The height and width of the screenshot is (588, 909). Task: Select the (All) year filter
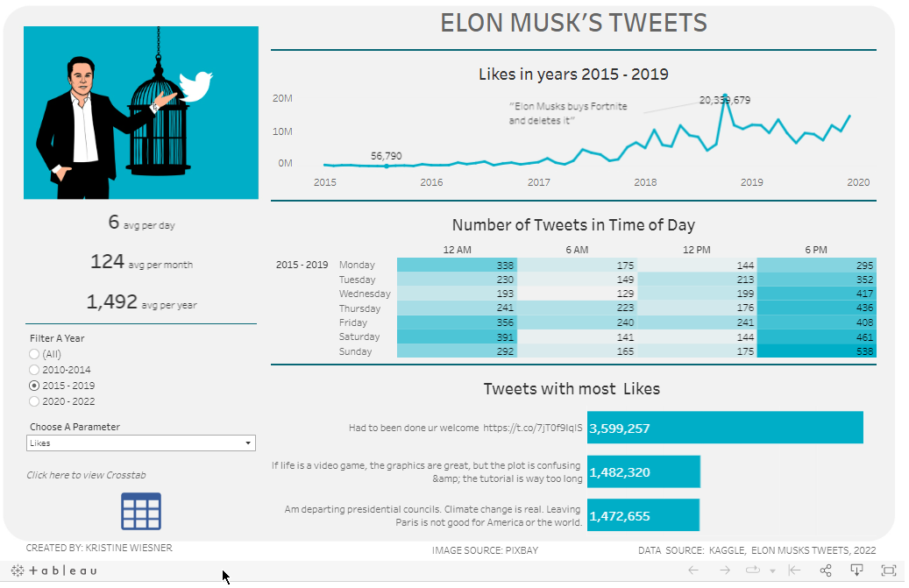[x=34, y=354]
